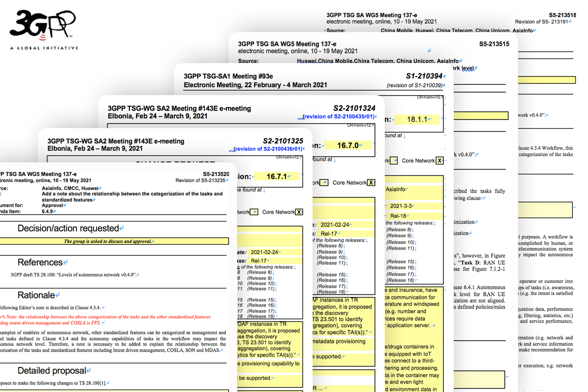Click the yellow 'group is asked to discuss' bar

pyautogui.click(x=114, y=241)
